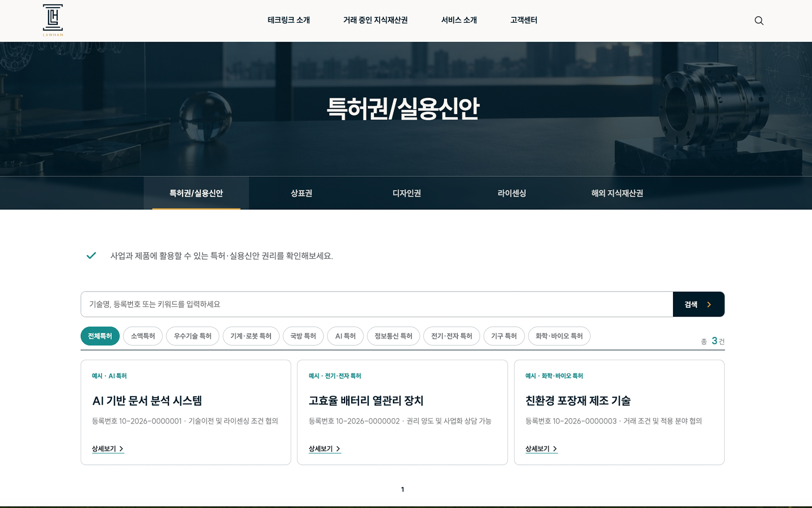Select the 전체특허 filter chip
This screenshot has width=812, height=508.
(100, 336)
